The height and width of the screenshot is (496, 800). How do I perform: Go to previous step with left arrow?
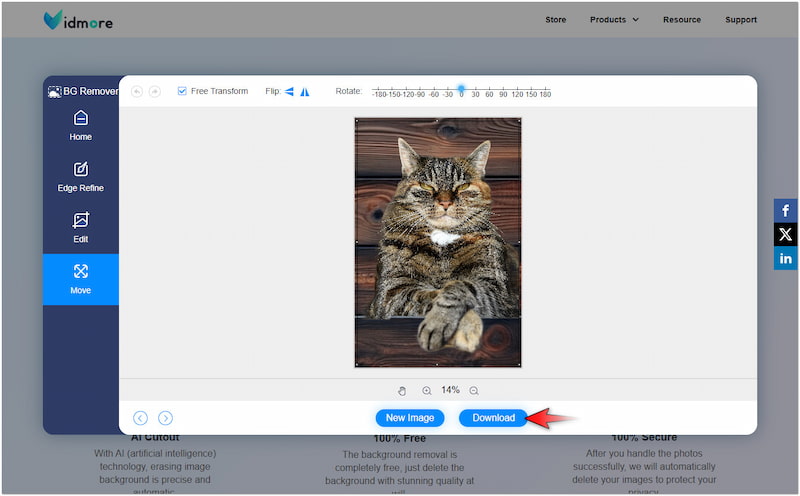[140, 418]
